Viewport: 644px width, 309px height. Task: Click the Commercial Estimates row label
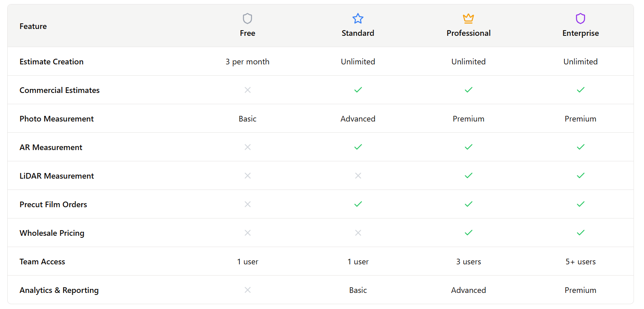(x=59, y=90)
